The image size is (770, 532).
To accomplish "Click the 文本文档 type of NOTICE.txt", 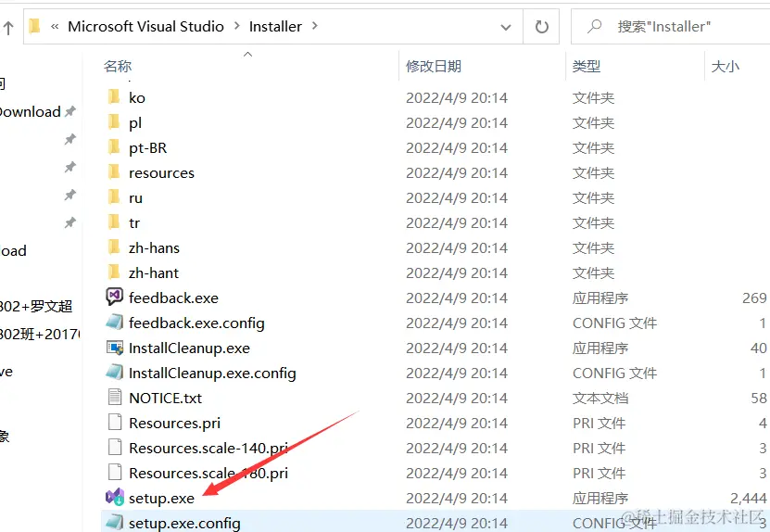I will [x=600, y=398].
